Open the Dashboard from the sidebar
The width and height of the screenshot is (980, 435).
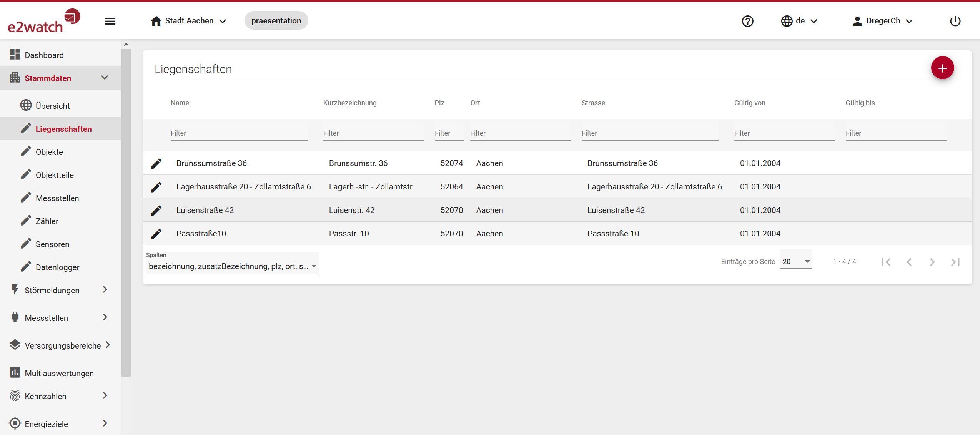(x=44, y=55)
